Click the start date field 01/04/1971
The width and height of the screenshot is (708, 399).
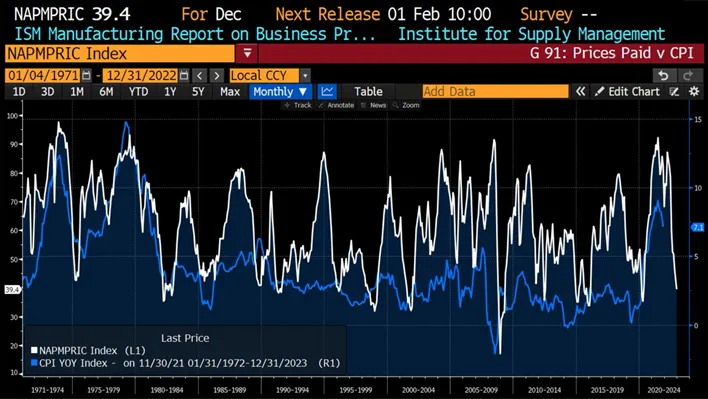[x=42, y=75]
